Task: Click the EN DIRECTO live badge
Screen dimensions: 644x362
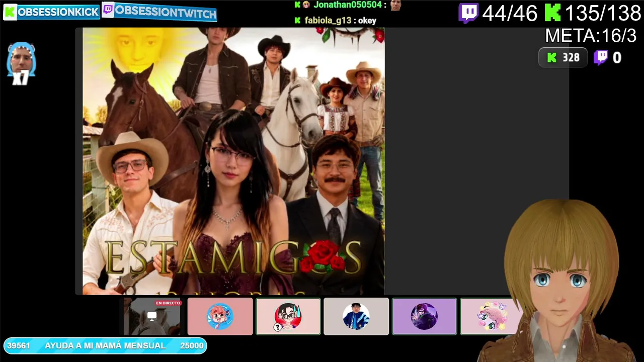Action: click(x=168, y=303)
